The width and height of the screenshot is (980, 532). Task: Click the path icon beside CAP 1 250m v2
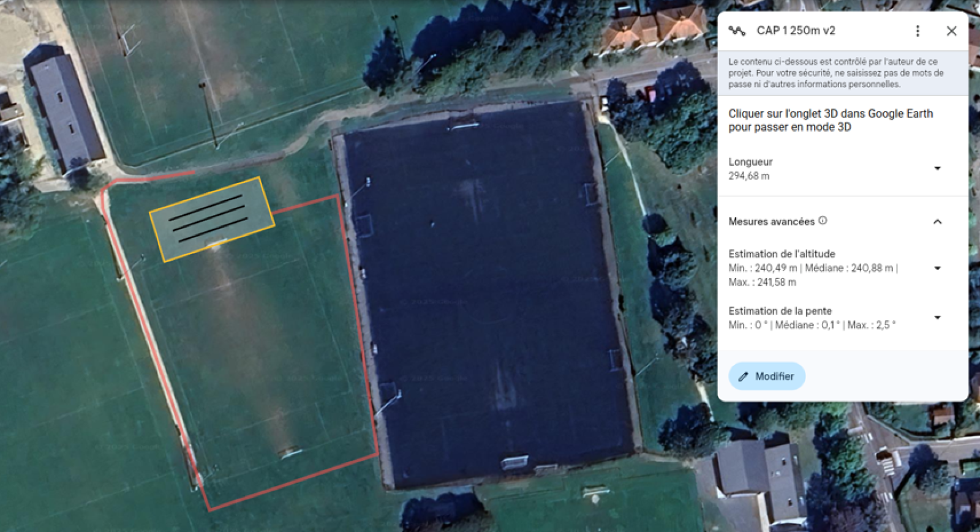737,31
